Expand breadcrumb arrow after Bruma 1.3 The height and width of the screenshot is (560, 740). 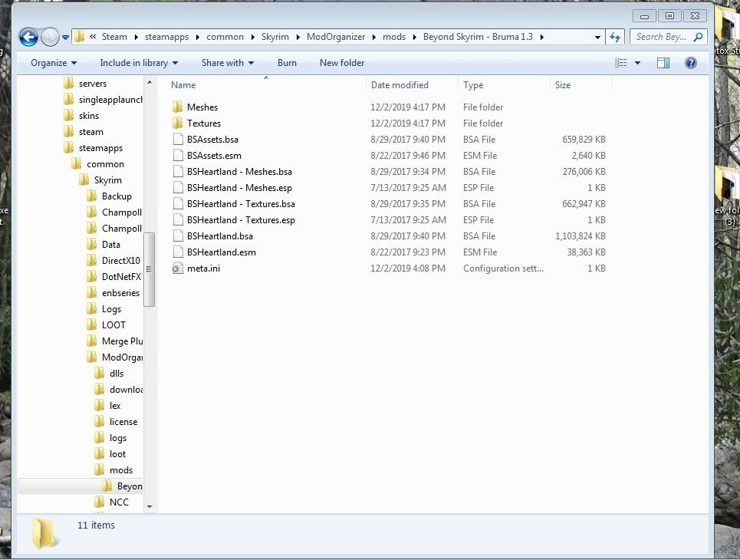(x=542, y=37)
